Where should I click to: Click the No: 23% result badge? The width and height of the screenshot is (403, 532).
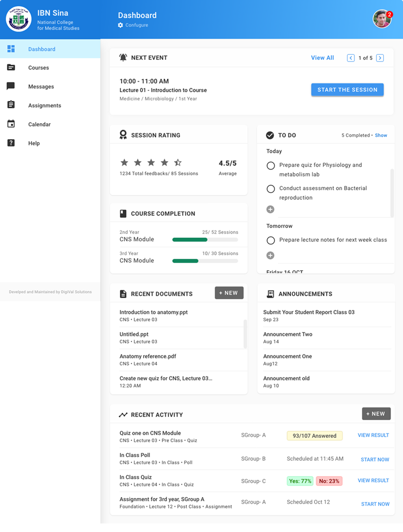point(329,481)
